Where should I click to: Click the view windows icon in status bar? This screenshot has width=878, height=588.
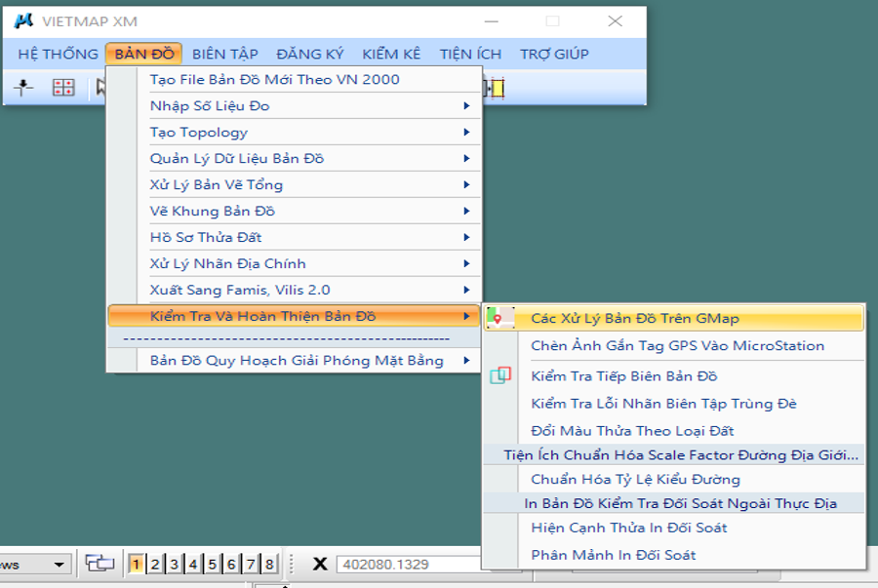point(100,563)
